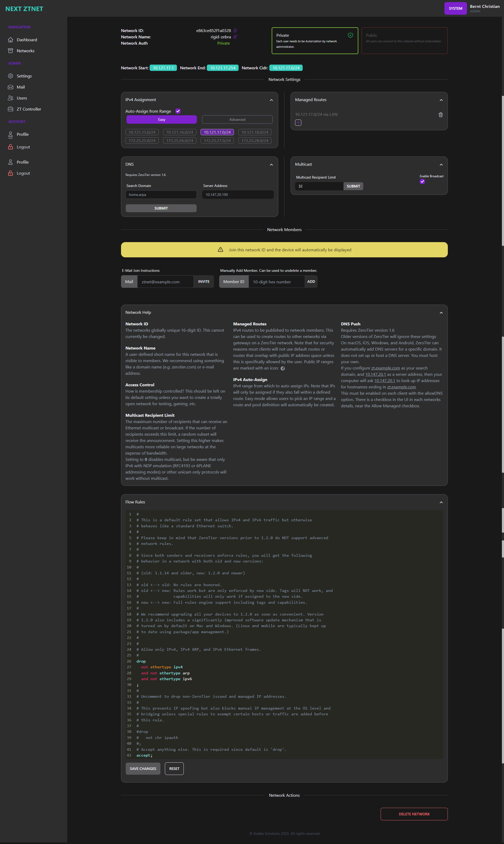Submit the DNS settings
The image size is (504, 844).
[161, 208]
